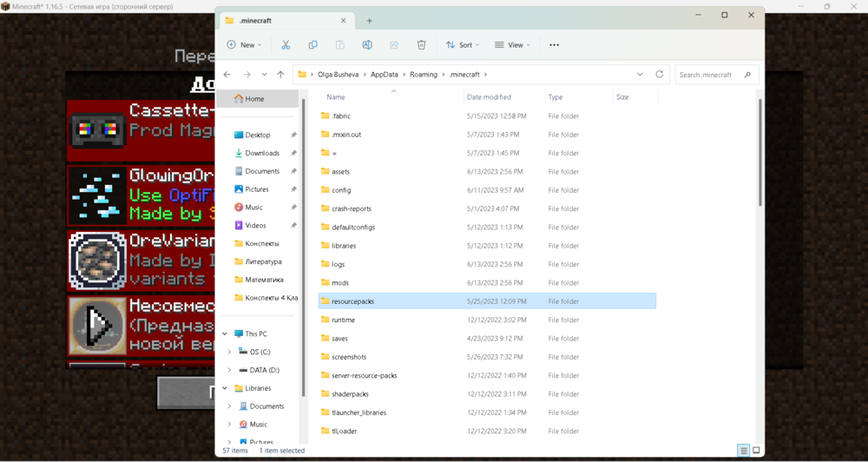This screenshot has width=868, height=462.
Task: Open the View dropdown menu
Action: point(512,45)
